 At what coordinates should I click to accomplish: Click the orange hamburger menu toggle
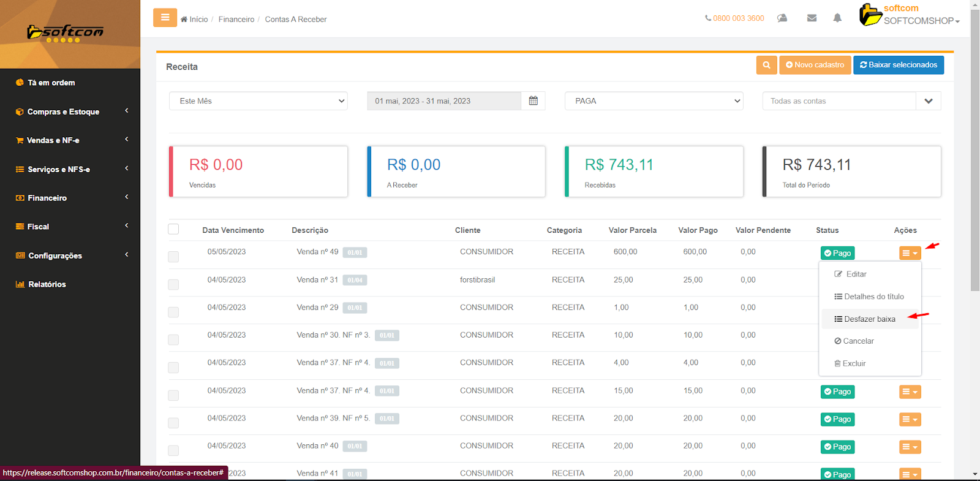(165, 18)
